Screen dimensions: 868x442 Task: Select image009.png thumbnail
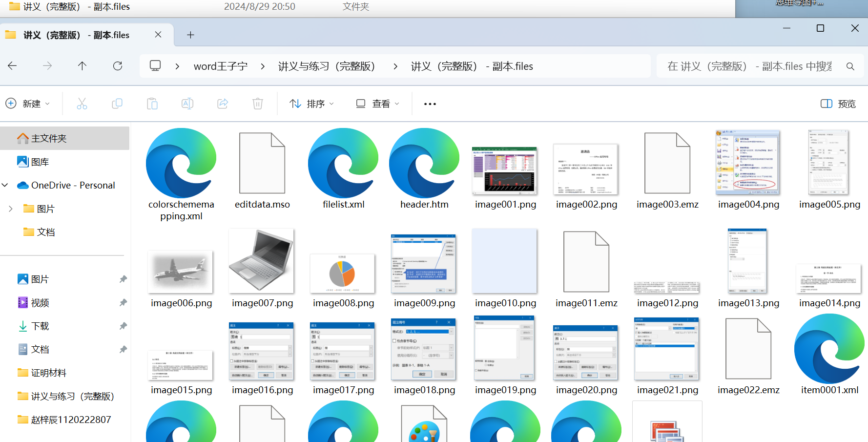(x=424, y=263)
